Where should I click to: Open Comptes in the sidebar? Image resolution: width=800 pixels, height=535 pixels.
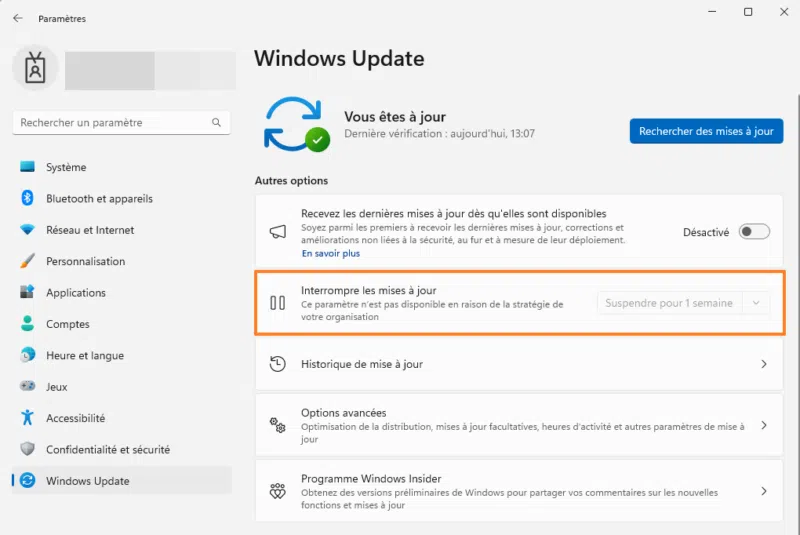(68, 324)
